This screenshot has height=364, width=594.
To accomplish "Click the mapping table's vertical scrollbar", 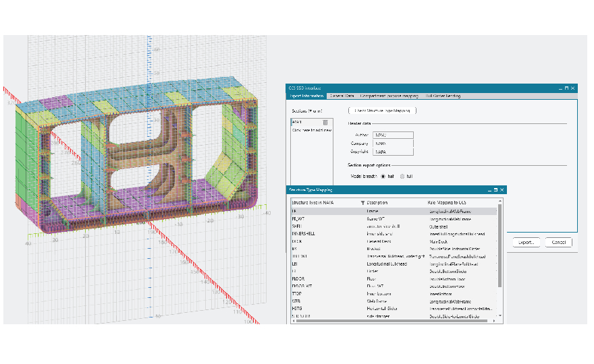I will pyautogui.click(x=500, y=249).
